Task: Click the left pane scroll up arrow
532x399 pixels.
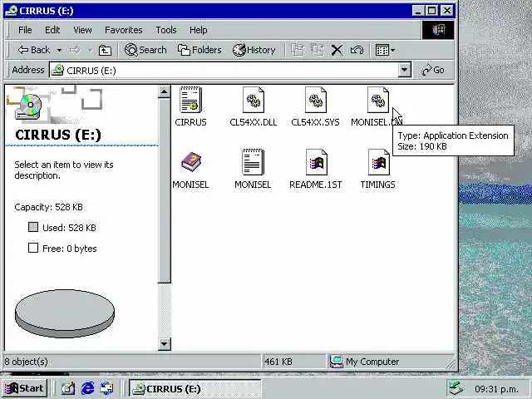Action: (165, 92)
